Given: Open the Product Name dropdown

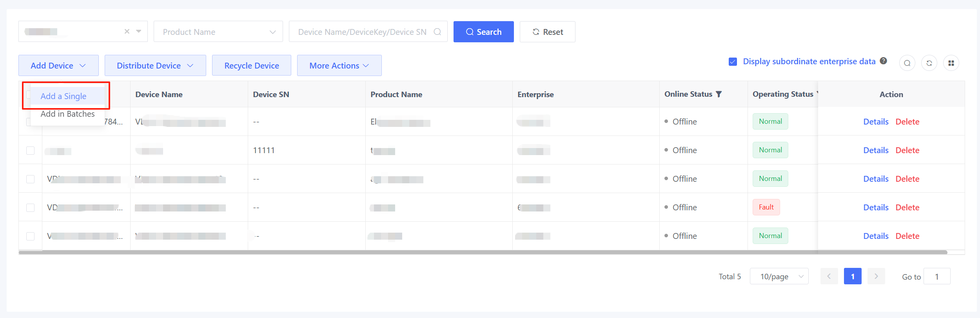Looking at the screenshot, I should point(218,32).
